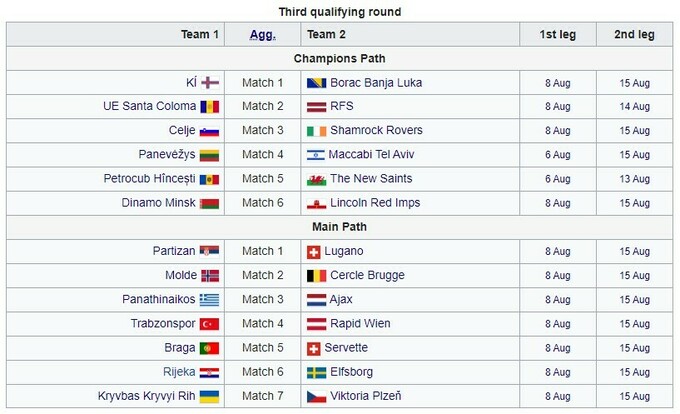Open the Borac Banja Luka link
This screenshot has height=414, width=680.
(x=375, y=82)
